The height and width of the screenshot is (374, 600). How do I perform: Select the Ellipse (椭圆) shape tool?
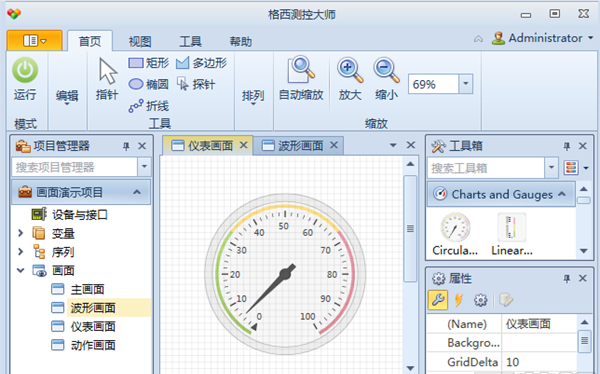point(148,84)
